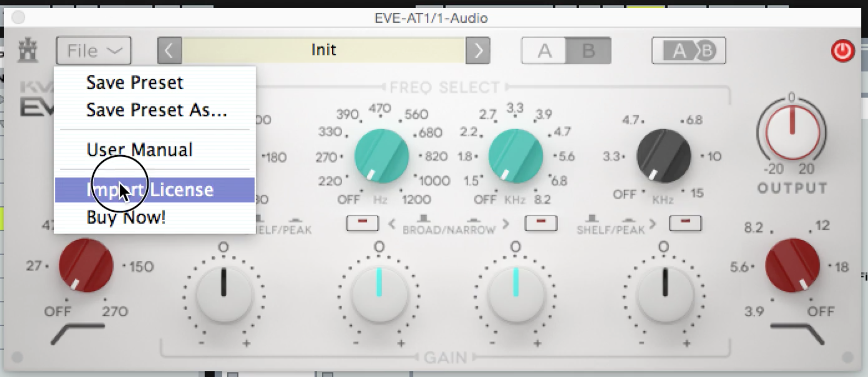Click the Kuassa castle logo icon
Image resolution: width=868 pixels, height=377 pixels.
27,50
